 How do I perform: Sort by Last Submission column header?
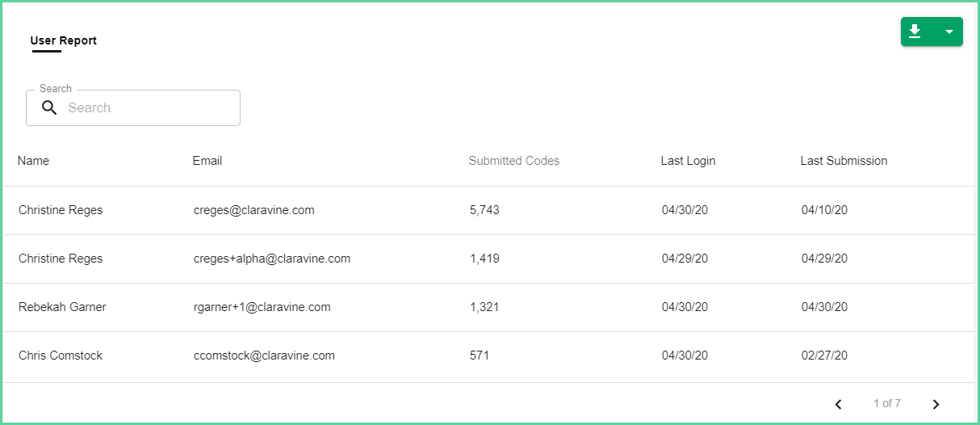tap(844, 161)
